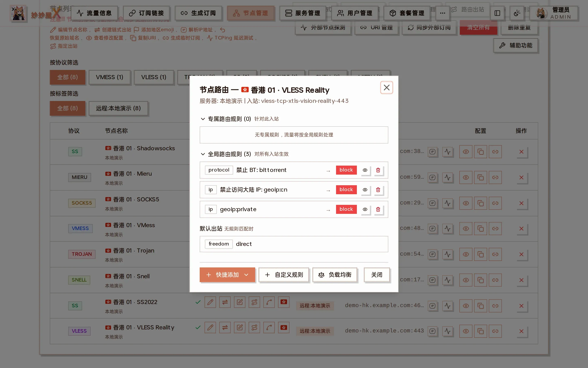Delete the geoip:private block rule
Viewport: 588px width, 368px height.
click(x=378, y=209)
